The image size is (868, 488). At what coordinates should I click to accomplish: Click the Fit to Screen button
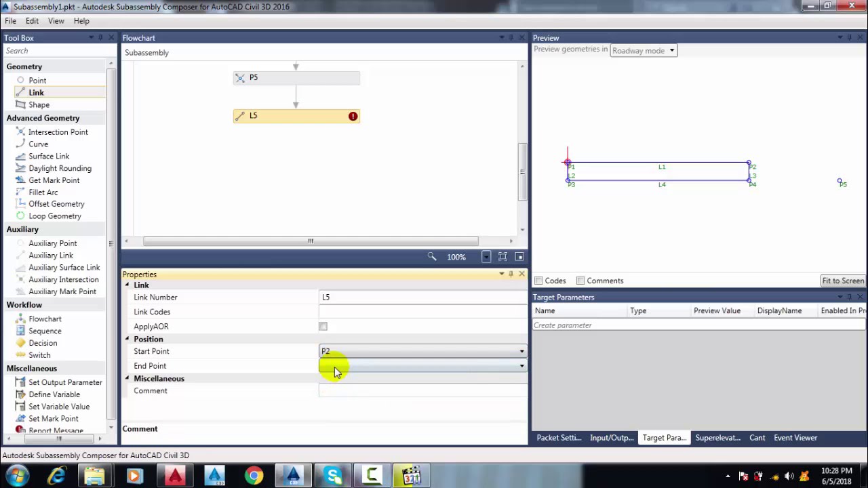843,281
